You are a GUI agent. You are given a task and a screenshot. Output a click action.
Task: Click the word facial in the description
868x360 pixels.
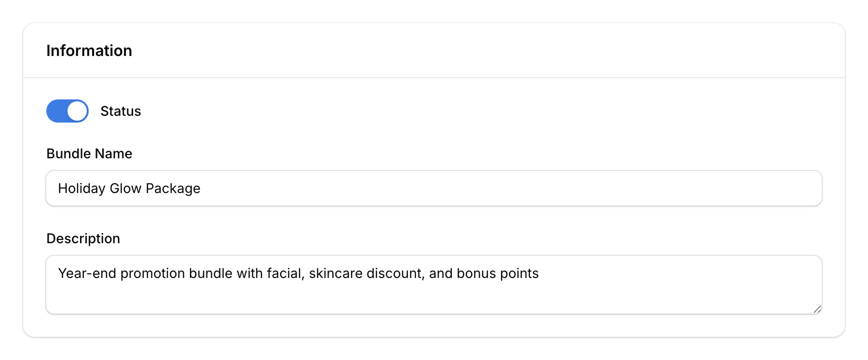[x=284, y=273]
